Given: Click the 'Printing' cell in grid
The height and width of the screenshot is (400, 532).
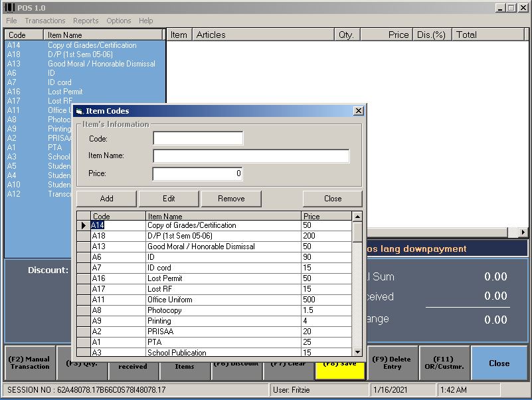Looking at the screenshot, I should pos(223,321).
